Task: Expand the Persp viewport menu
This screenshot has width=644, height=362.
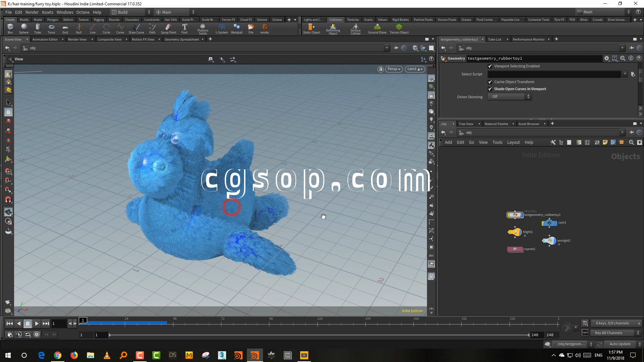Action: (394, 69)
